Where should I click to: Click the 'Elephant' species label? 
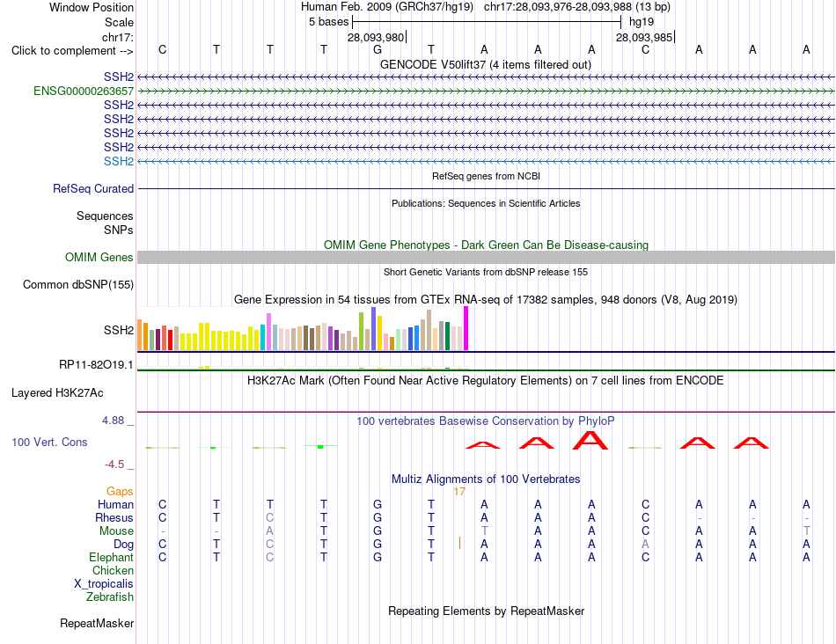coord(112,557)
